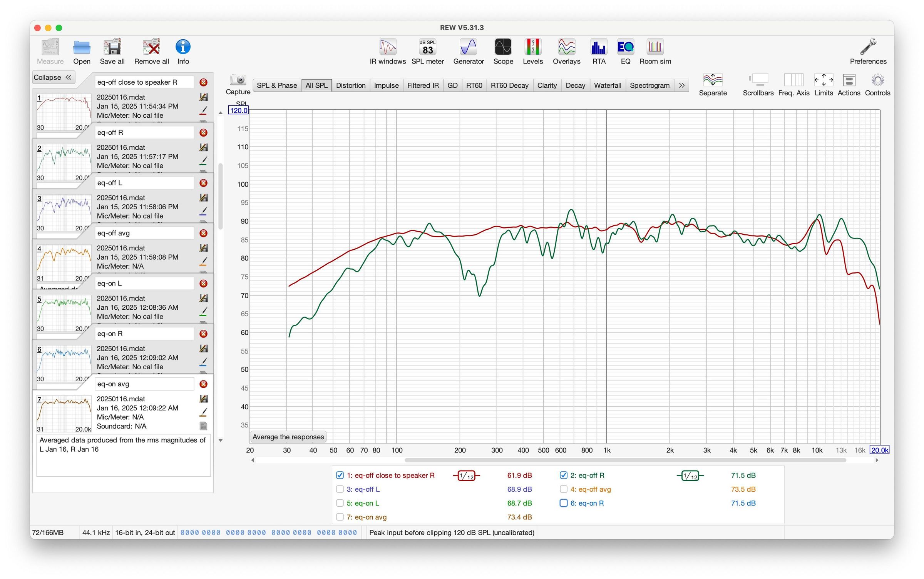Open the IR windows tool
Screen dimensions: 924x579
[x=388, y=47]
